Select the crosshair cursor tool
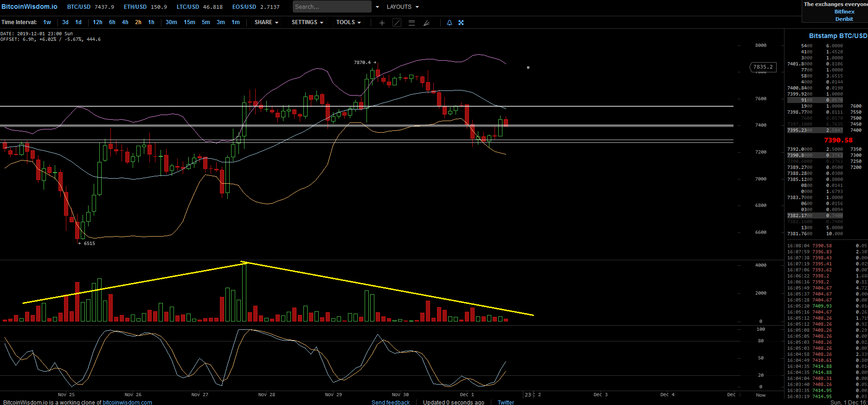The height and width of the screenshot is (405, 868). coord(382,23)
